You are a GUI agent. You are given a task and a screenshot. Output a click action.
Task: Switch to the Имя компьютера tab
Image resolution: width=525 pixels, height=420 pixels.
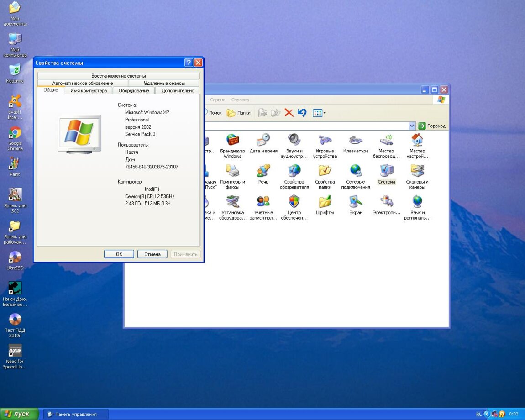(x=89, y=90)
